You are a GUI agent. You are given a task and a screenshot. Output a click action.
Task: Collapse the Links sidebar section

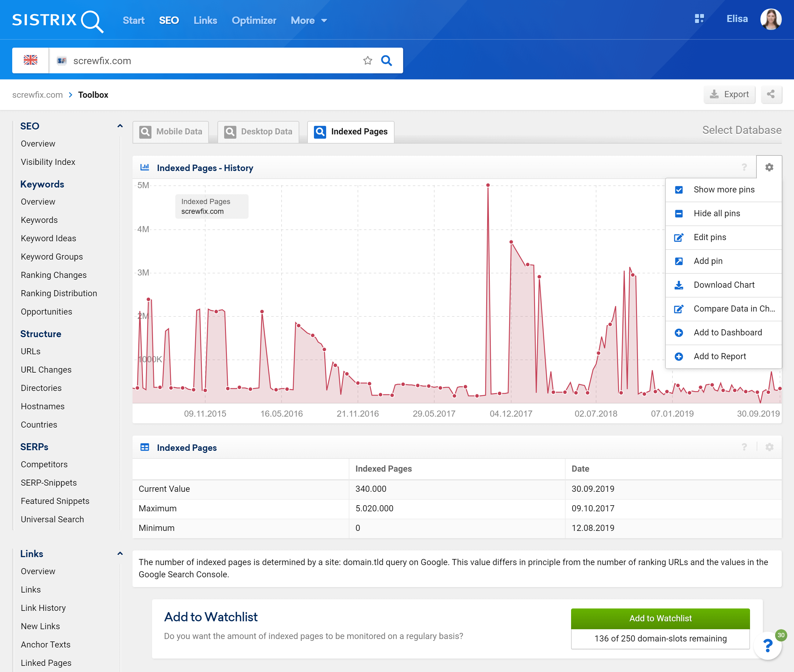pyautogui.click(x=120, y=553)
